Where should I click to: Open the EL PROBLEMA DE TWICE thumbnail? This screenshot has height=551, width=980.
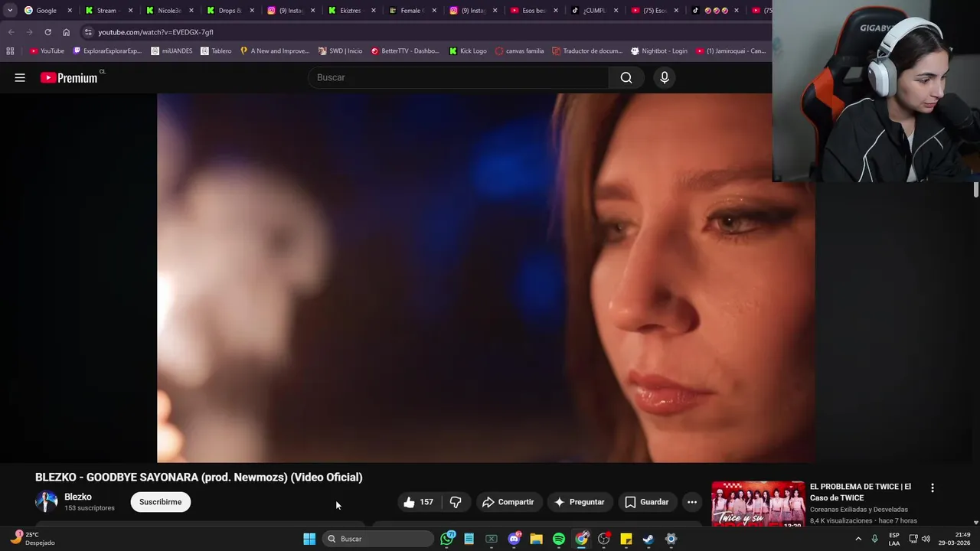click(x=758, y=504)
